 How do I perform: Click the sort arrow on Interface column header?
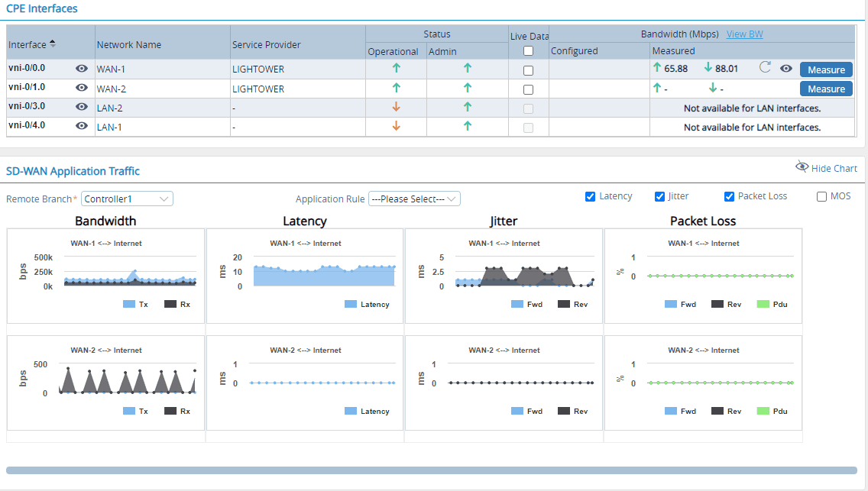(51, 43)
